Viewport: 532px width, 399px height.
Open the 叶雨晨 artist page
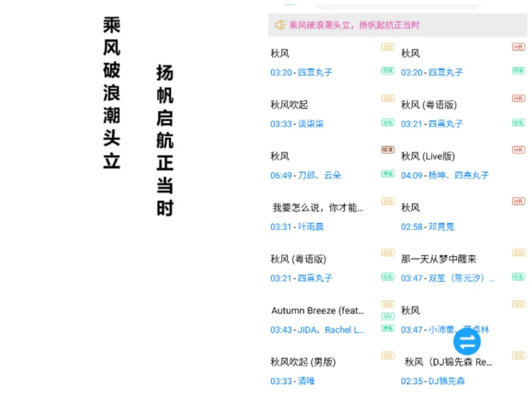[x=310, y=227]
